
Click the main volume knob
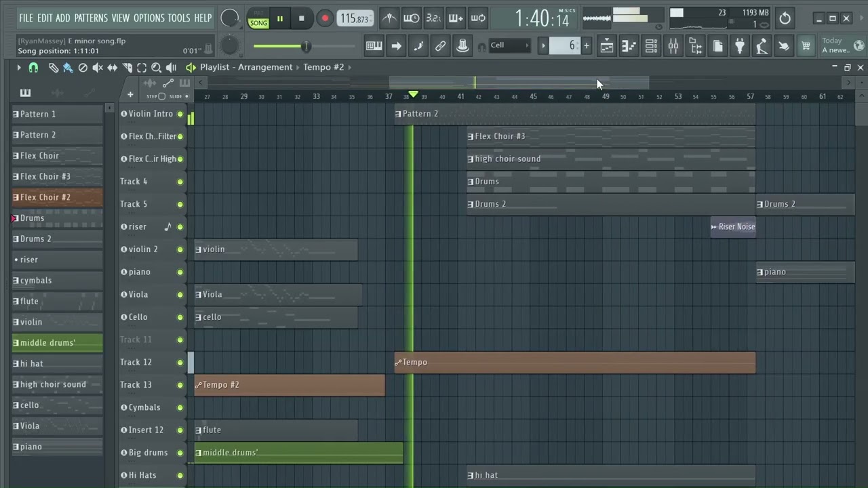pyautogui.click(x=230, y=18)
